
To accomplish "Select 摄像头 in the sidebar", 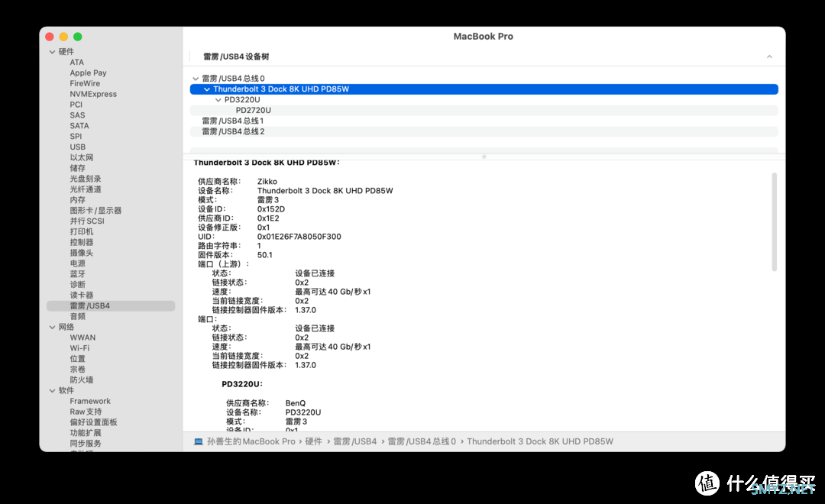I will [82, 253].
